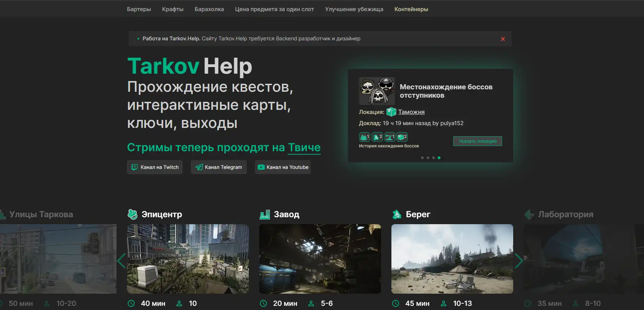
Task: Click the Таможня box icon beside Локация
Action: coord(391,112)
